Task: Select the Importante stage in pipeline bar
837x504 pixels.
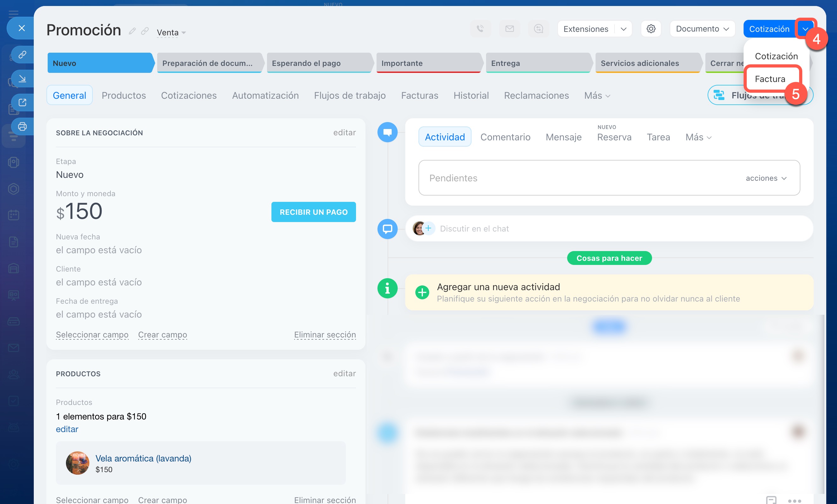Action: coord(428,63)
